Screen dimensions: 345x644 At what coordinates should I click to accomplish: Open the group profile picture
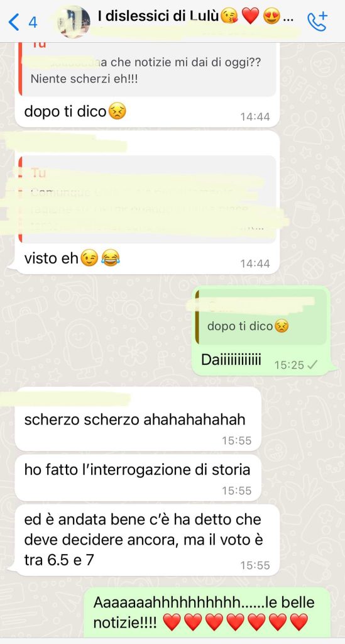pos(74,21)
